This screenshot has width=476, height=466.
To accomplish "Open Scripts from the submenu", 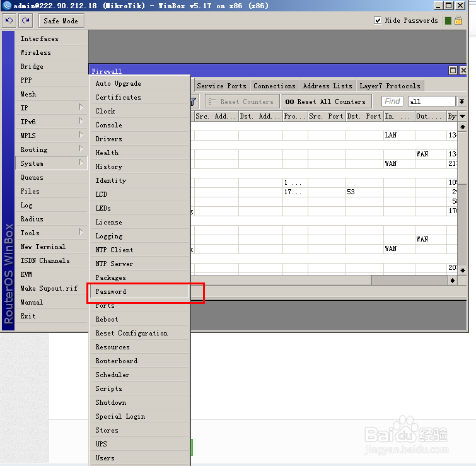I will 139,388.
